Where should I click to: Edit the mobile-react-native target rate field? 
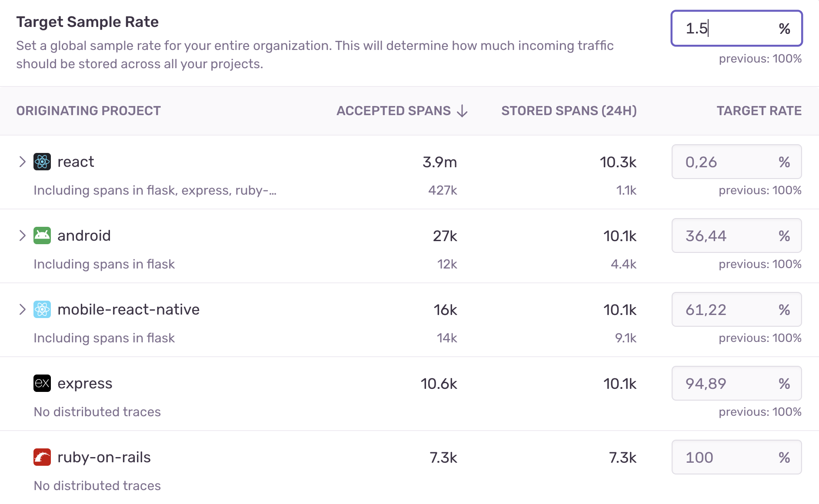click(730, 310)
